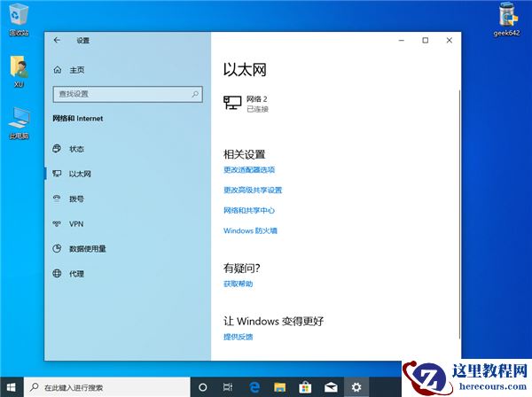Minimize the Settings window

402,41
